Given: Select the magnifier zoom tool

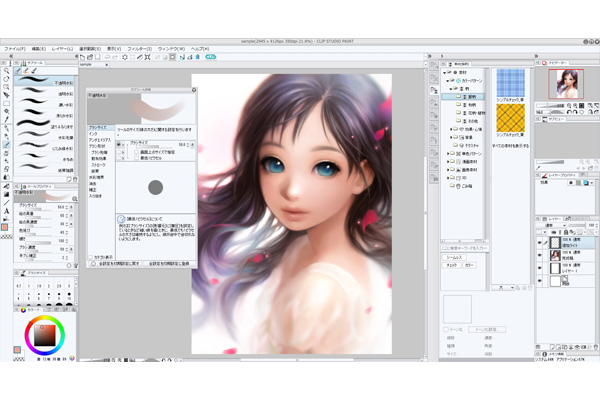Looking at the screenshot, I should click(x=6, y=71).
